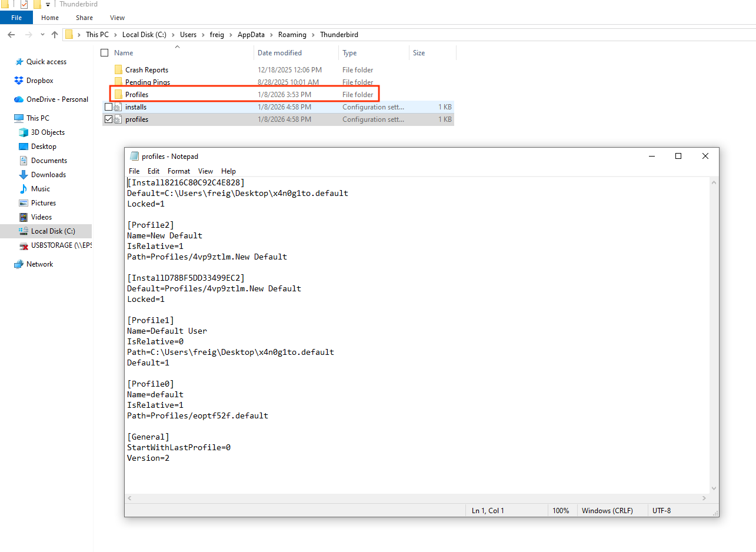Open Dropbox in the navigation pane
The image size is (756, 552).
[40, 81]
